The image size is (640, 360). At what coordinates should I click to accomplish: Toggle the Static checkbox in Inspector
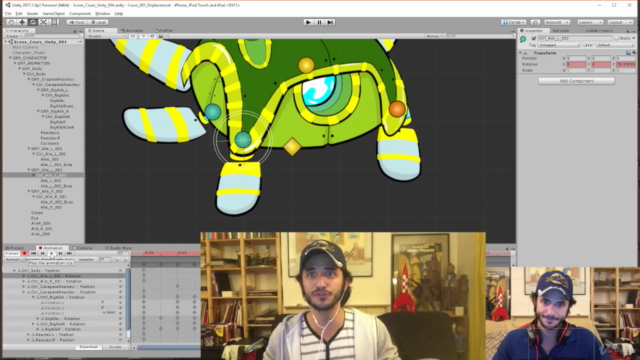(616, 38)
